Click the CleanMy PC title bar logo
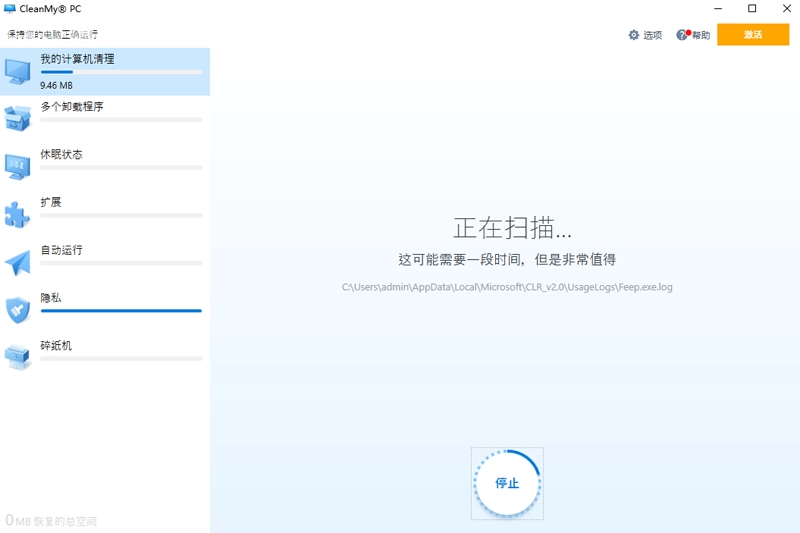This screenshot has width=800, height=533. click(9, 9)
